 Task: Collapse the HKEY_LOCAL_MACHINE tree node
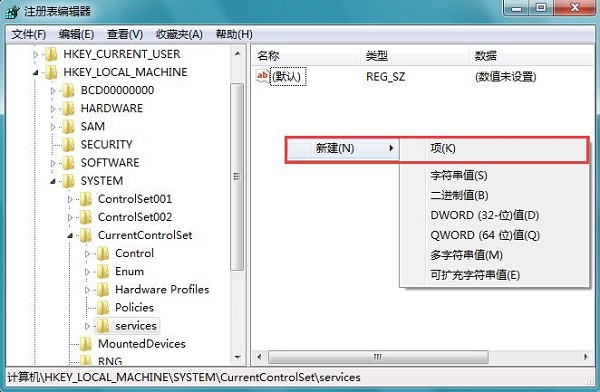coord(36,72)
